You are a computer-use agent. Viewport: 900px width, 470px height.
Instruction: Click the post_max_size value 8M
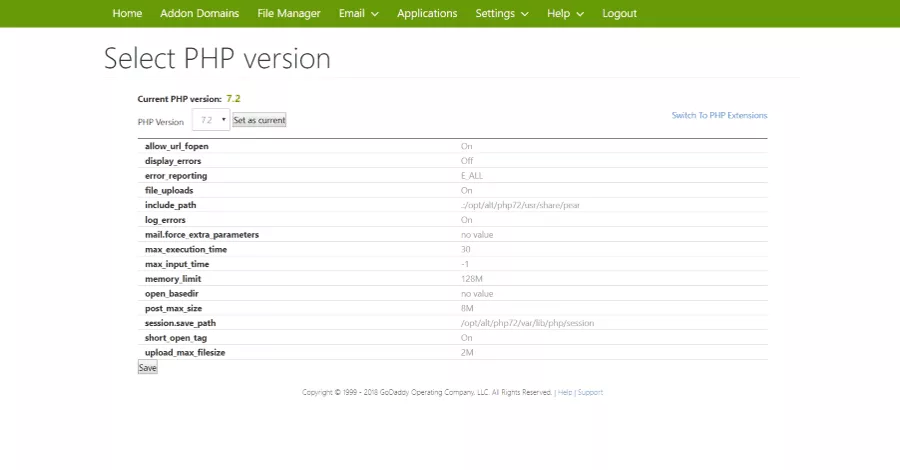pos(467,308)
